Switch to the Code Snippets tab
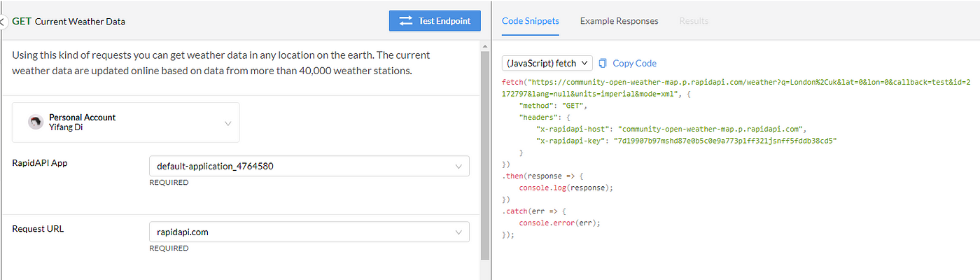The image size is (980, 280). [531, 21]
